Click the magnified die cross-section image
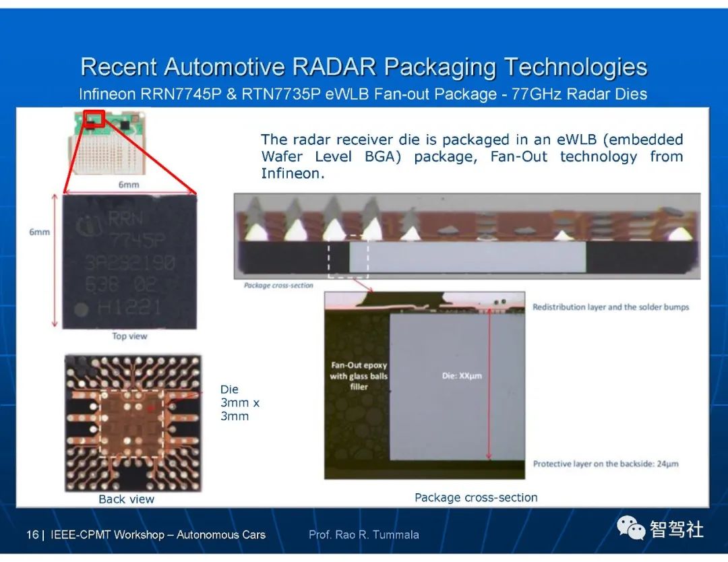The width and height of the screenshot is (728, 562). click(x=425, y=385)
